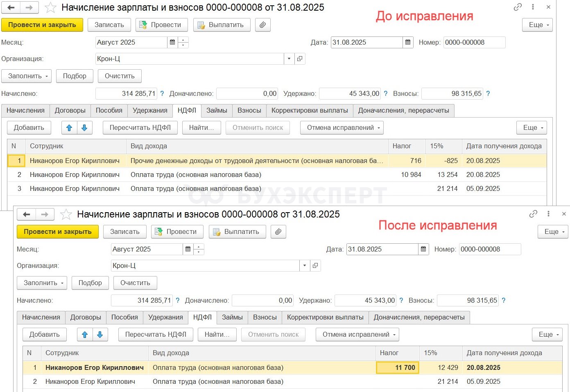Open the table toolbar Еще menu in "До исправления"
This screenshot has width=570, height=392.
(x=532, y=128)
